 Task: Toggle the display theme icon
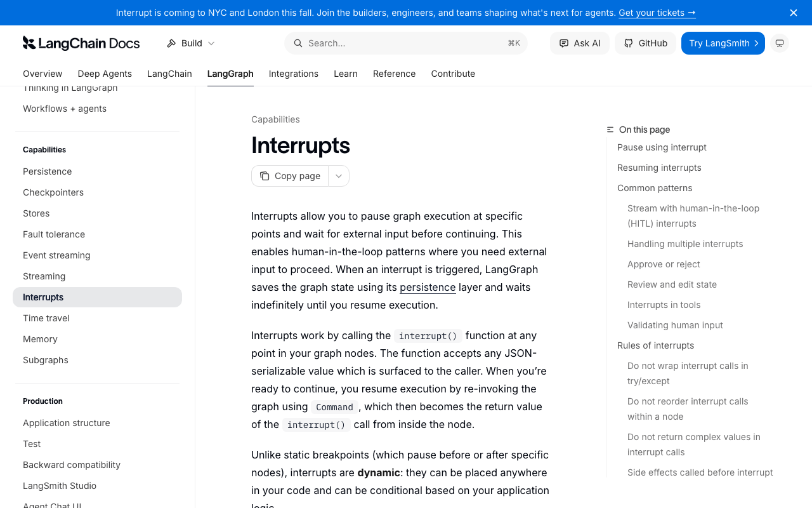coord(780,43)
